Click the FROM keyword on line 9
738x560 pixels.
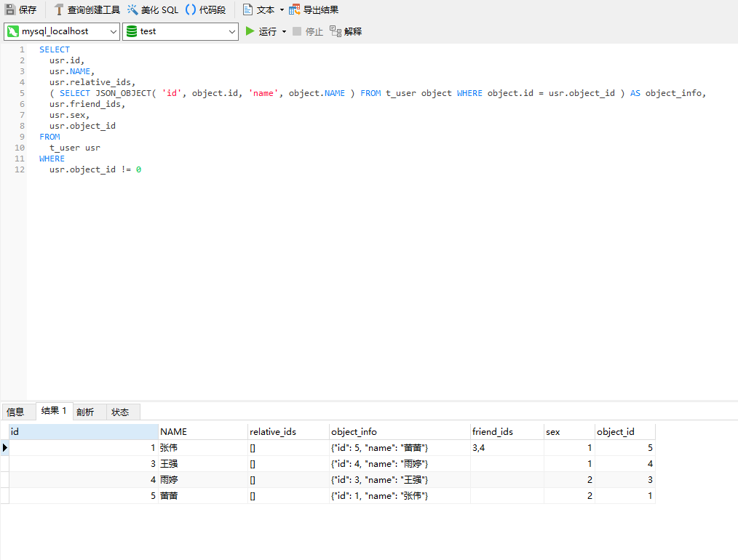49,137
